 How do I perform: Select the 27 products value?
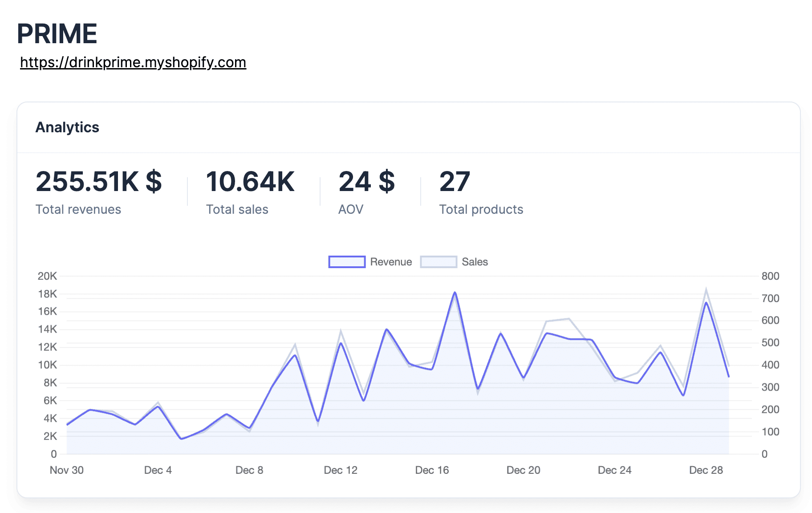(x=455, y=181)
